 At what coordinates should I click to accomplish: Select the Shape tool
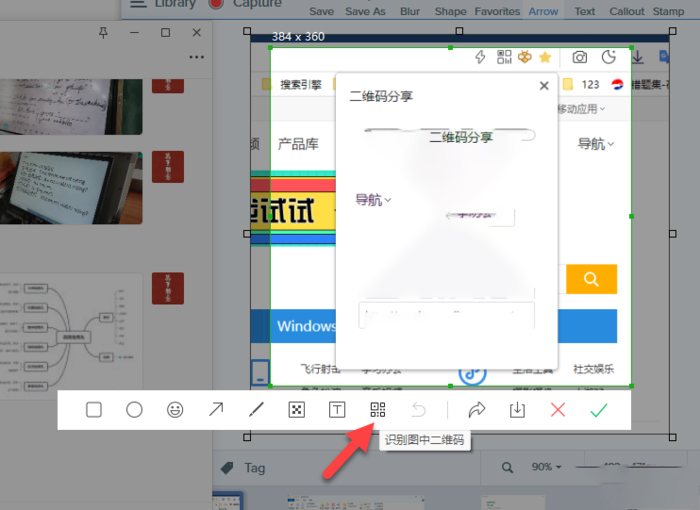pyautogui.click(x=450, y=12)
